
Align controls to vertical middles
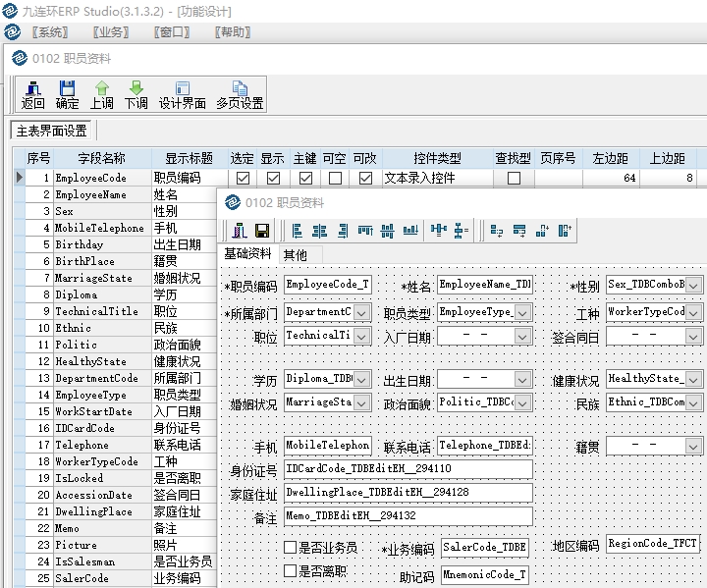tap(387, 231)
